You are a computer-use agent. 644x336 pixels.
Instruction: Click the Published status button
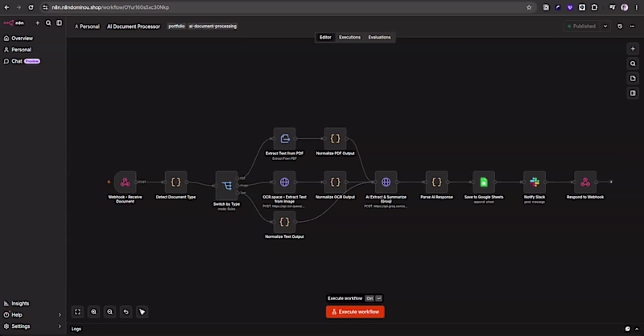(582, 27)
